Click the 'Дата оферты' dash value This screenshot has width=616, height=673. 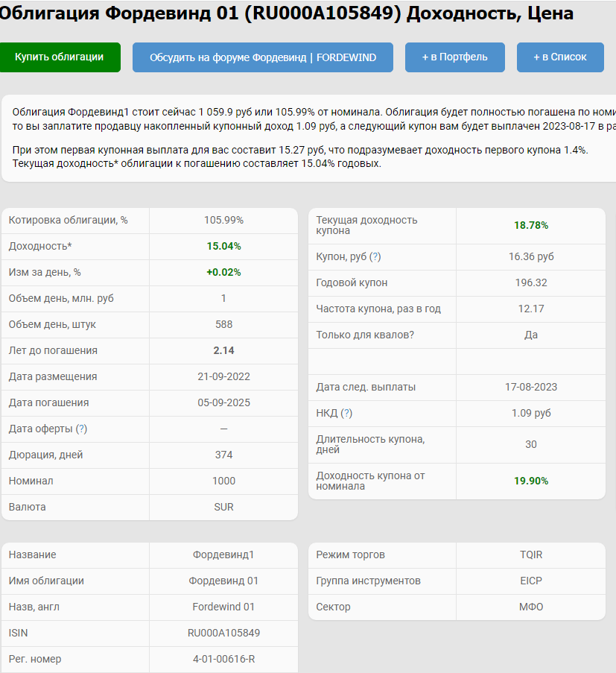223,429
